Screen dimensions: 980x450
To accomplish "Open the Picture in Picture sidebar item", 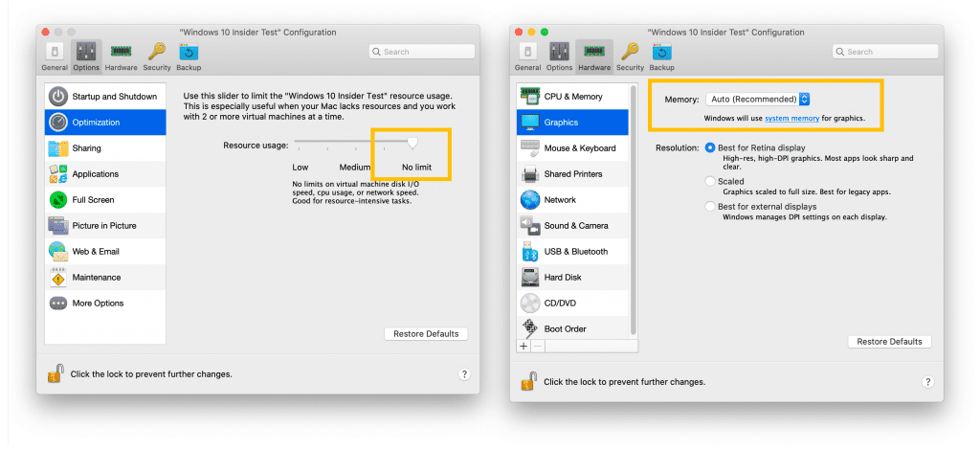I will pos(104,226).
